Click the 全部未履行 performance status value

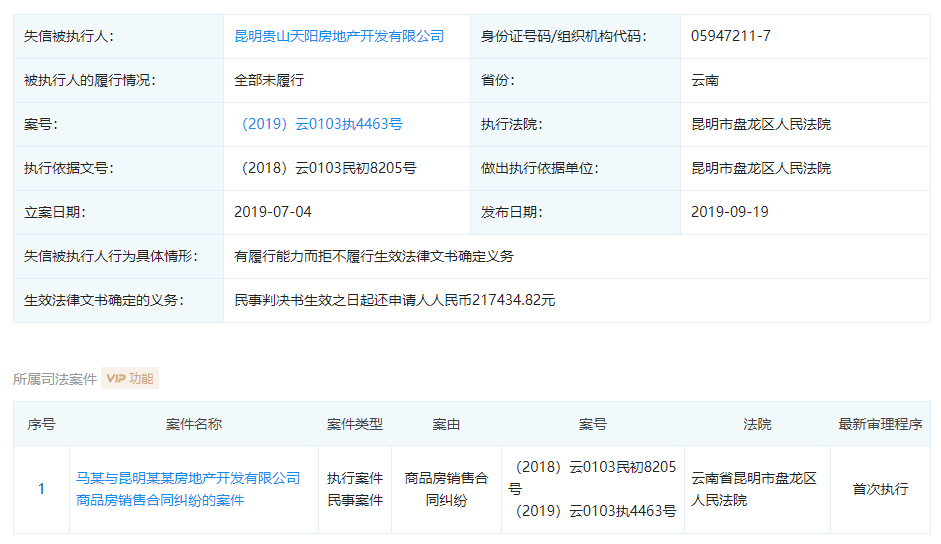(269, 80)
